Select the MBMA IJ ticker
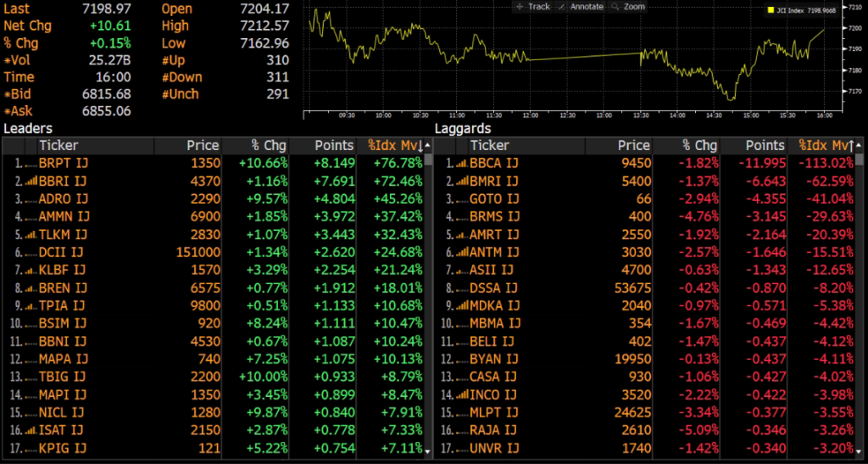The height and width of the screenshot is (464, 868). click(495, 323)
